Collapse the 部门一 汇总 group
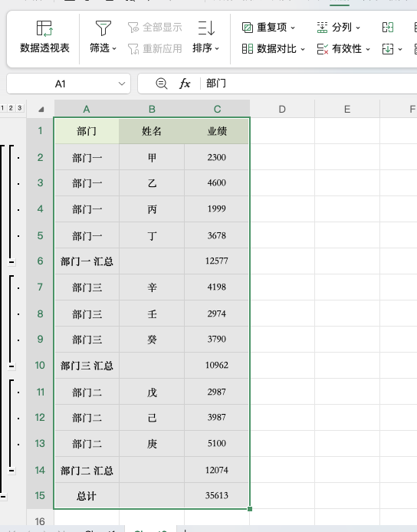Screen dimensions: 417x532 pos(11,262)
